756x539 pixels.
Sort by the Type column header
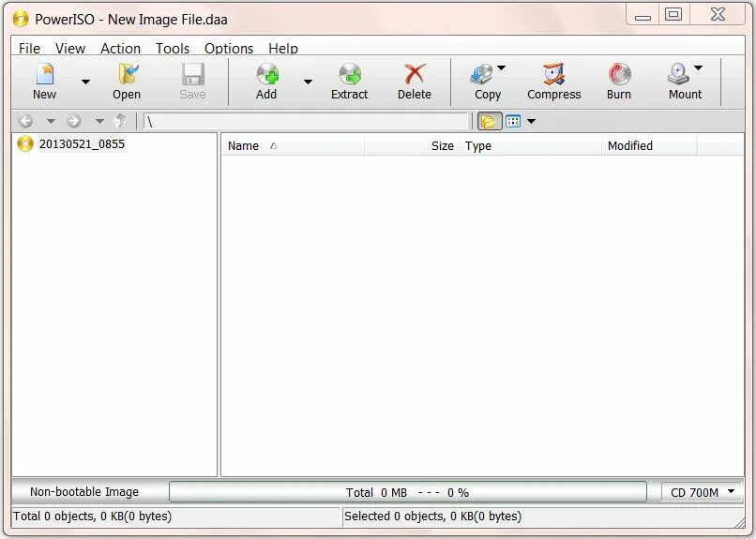pos(531,145)
